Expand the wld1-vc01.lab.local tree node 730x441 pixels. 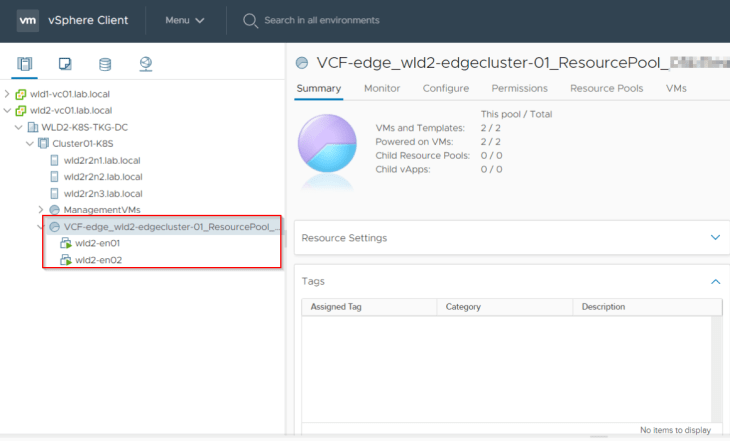pyautogui.click(x=7, y=94)
